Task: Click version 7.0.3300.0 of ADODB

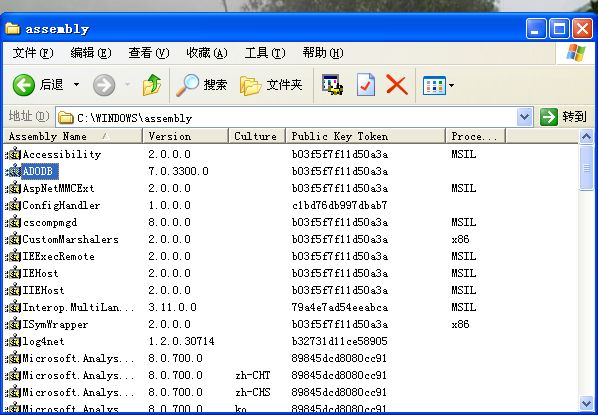Action: [x=178, y=171]
